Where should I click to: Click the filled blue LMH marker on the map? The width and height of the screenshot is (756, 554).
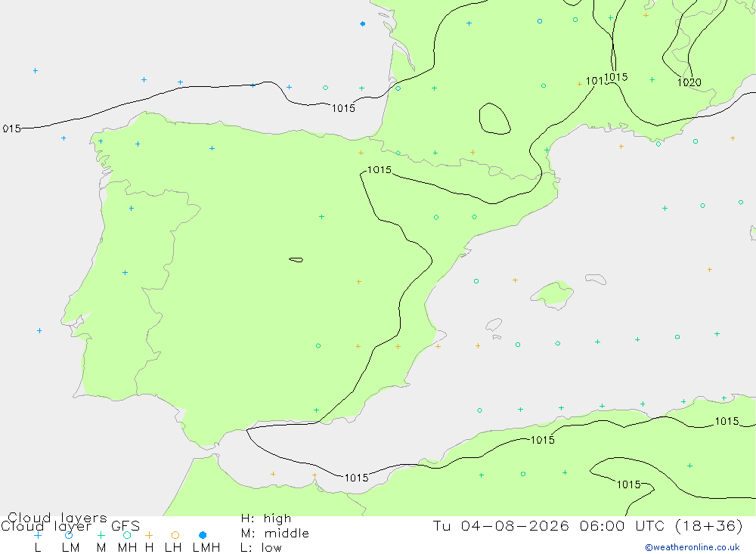coord(363,23)
